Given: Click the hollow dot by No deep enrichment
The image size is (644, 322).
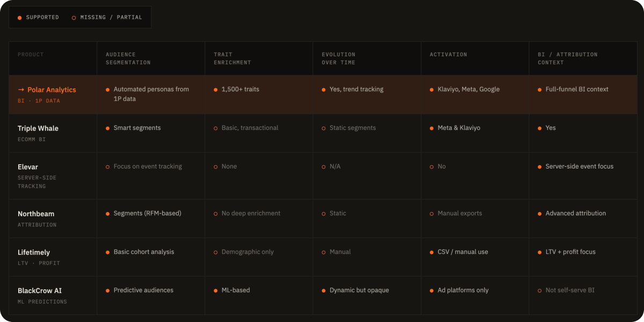Looking at the screenshot, I should [x=216, y=214].
